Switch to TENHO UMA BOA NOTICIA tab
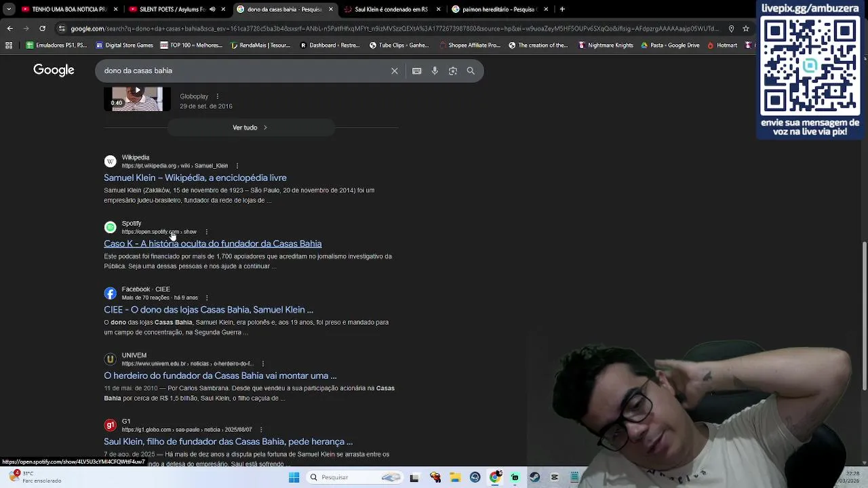 click(69, 9)
